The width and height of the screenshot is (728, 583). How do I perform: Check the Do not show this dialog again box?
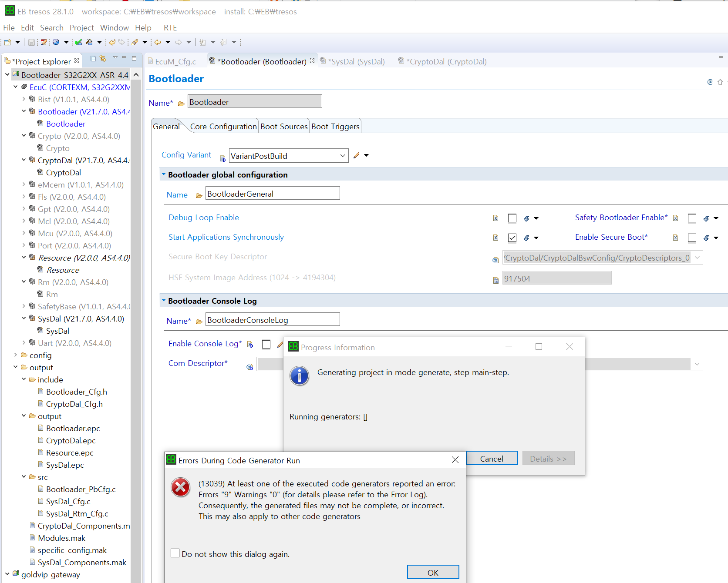tap(175, 553)
